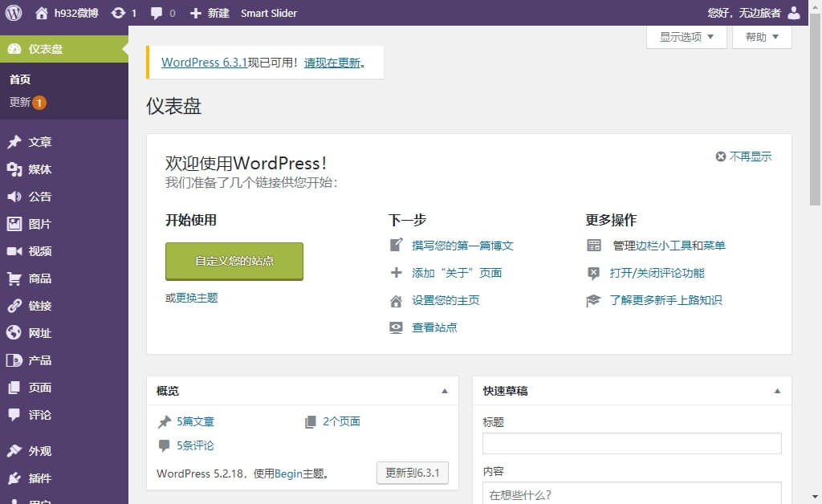Dismiss welcome panel with 不再显示
822x504 pixels.
[744, 156]
